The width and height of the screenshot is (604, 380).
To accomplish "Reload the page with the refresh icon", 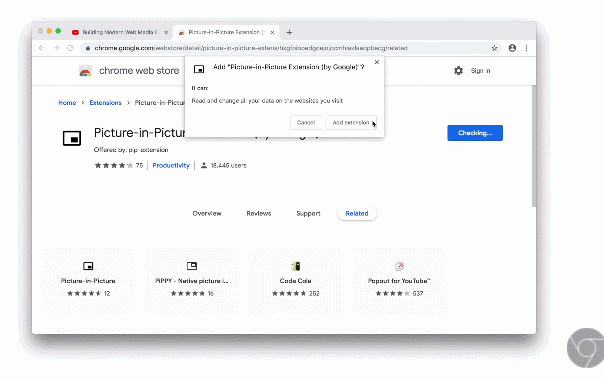I will (70, 48).
